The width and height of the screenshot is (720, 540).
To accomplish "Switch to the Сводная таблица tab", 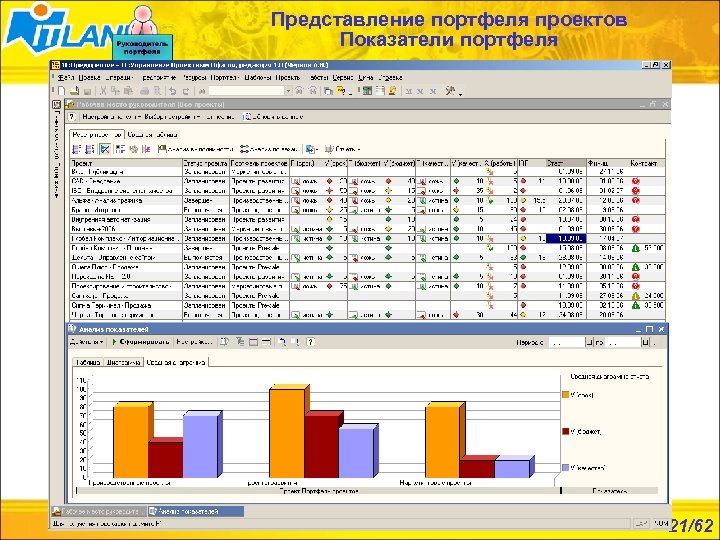I will tap(152, 135).
